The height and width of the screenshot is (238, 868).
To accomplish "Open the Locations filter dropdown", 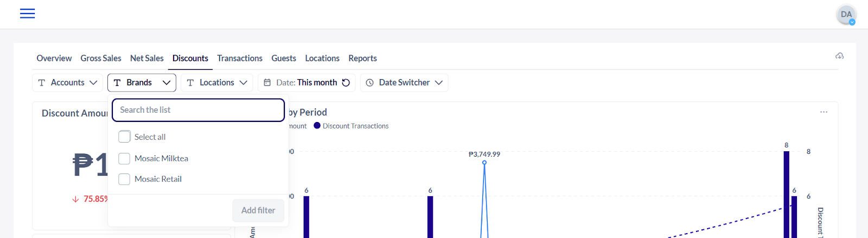I will click(217, 82).
